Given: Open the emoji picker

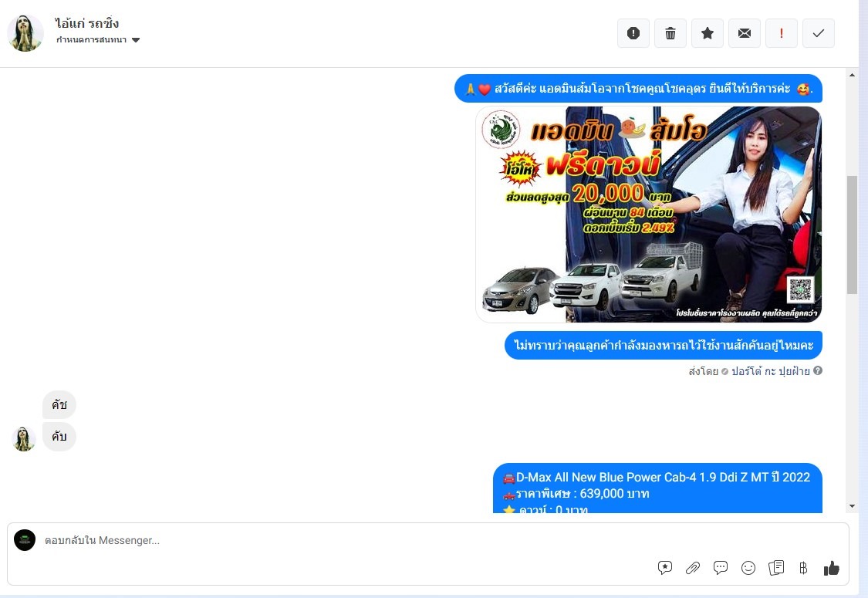Looking at the screenshot, I should pyautogui.click(x=748, y=568).
